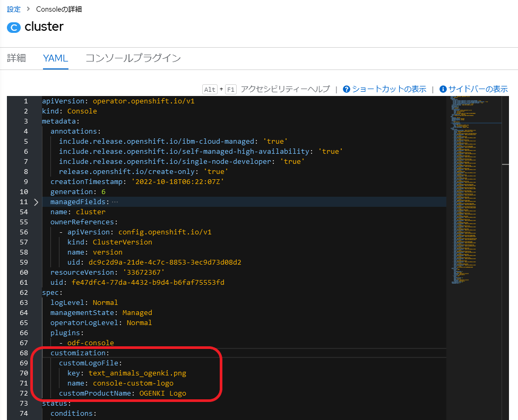Screen dimensions: 518x420
Task: Click line number 1 in gutter
Action: coord(26,101)
